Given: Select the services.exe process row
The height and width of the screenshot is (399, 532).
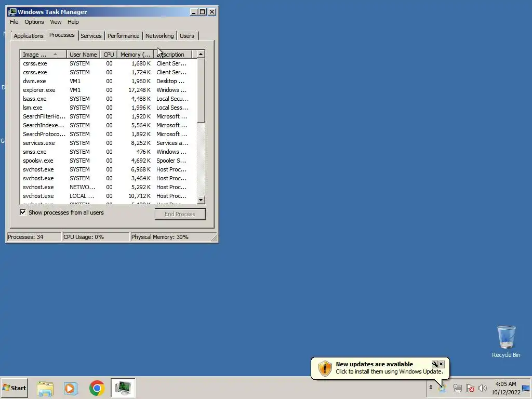Looking at the screenshot, I should (108, 143).
